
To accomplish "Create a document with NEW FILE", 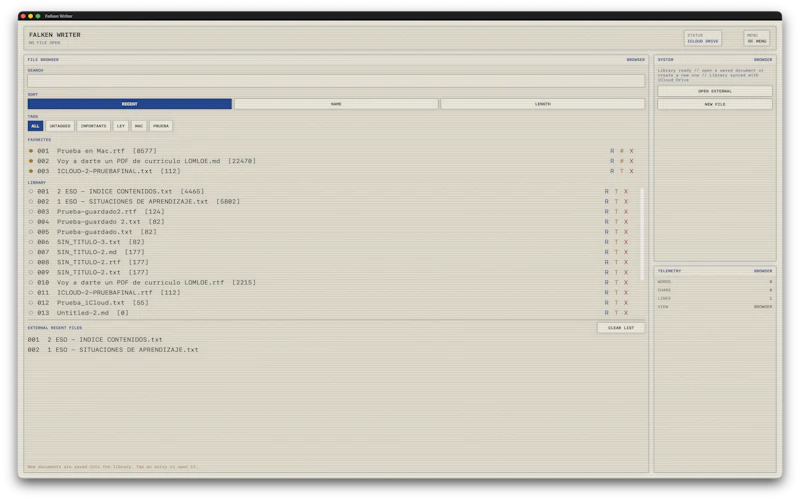I will pos(715,105).
